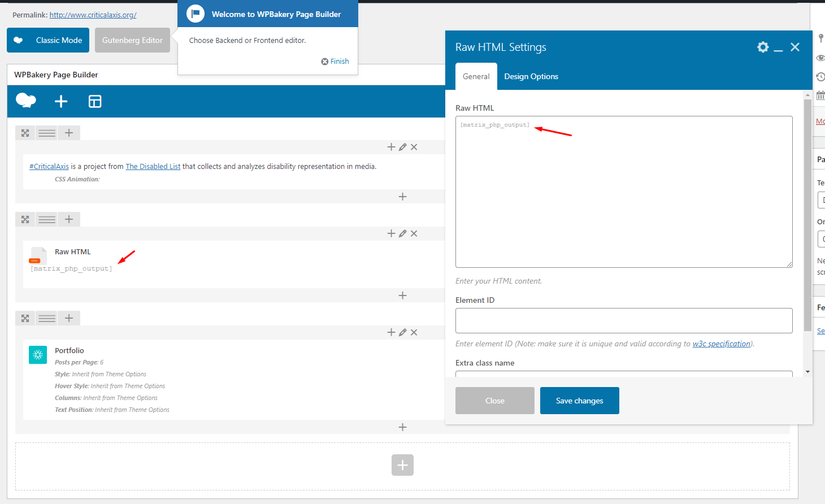Image resolution: width=825 pixels, height=504 pixels.
Task: Prepend element in Portfolio column
Action: pos(391,332)
